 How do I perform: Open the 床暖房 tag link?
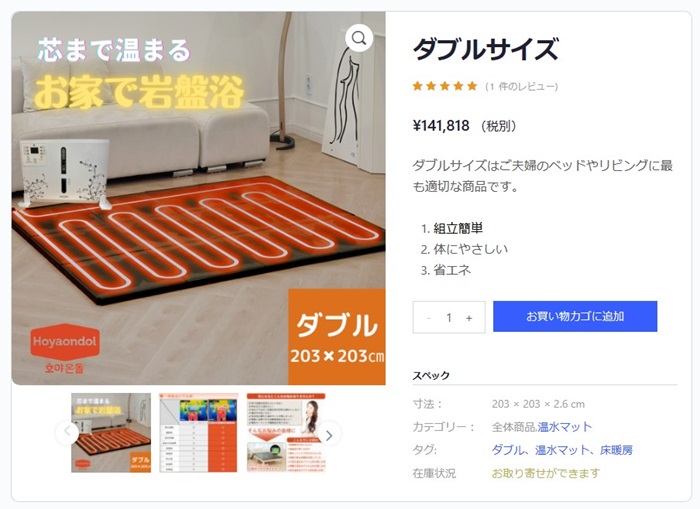coord(616,450)
